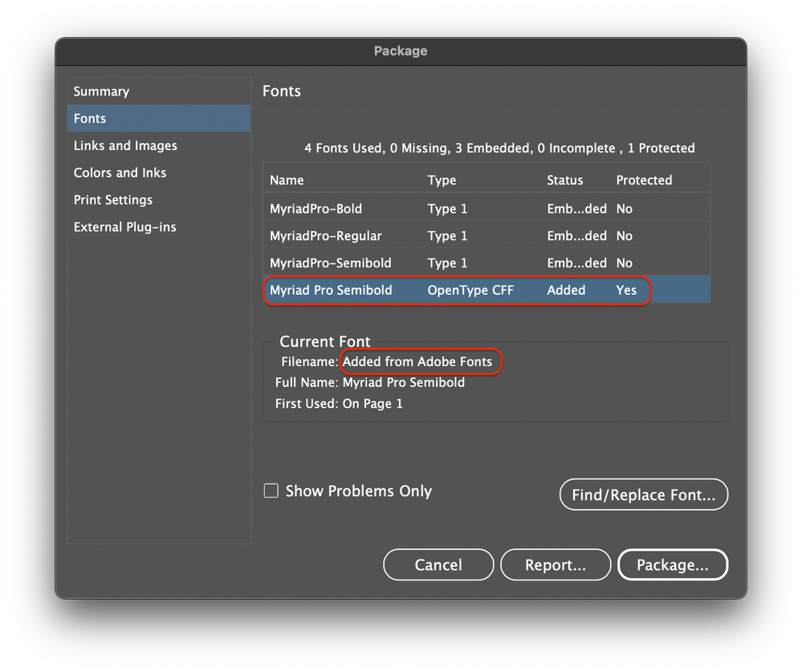Click the Report button

point(556,564)
